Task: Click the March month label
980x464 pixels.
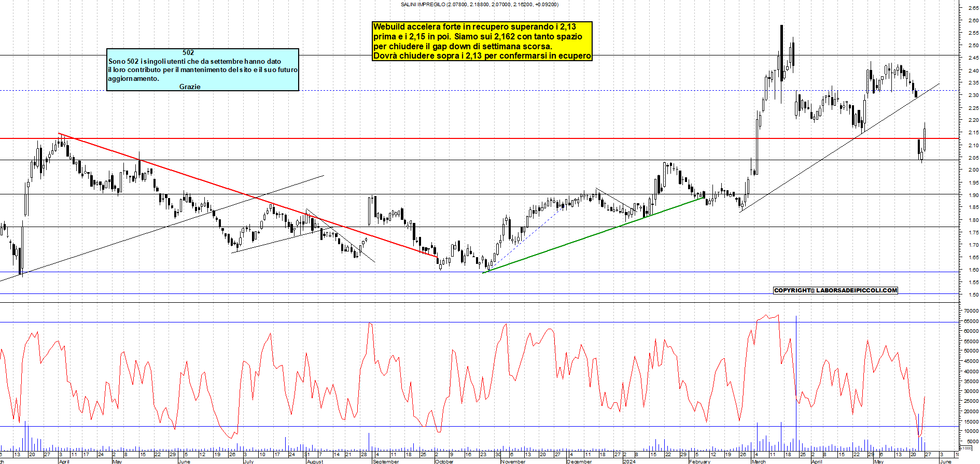Action: [x=759, y=461]
